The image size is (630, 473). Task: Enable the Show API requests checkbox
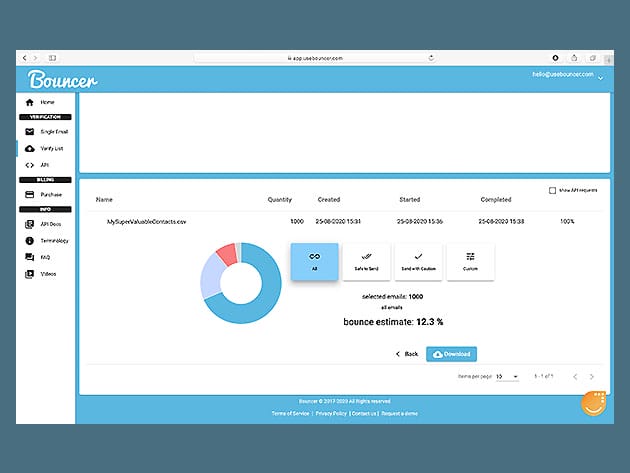pyautogui.click(x=553, y=190)
